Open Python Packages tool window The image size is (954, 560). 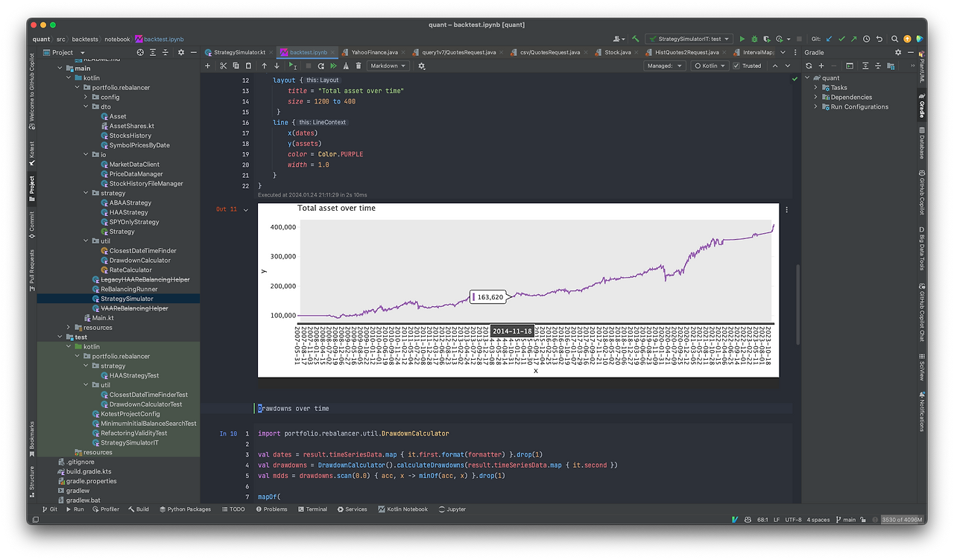(x=184, y=509)
